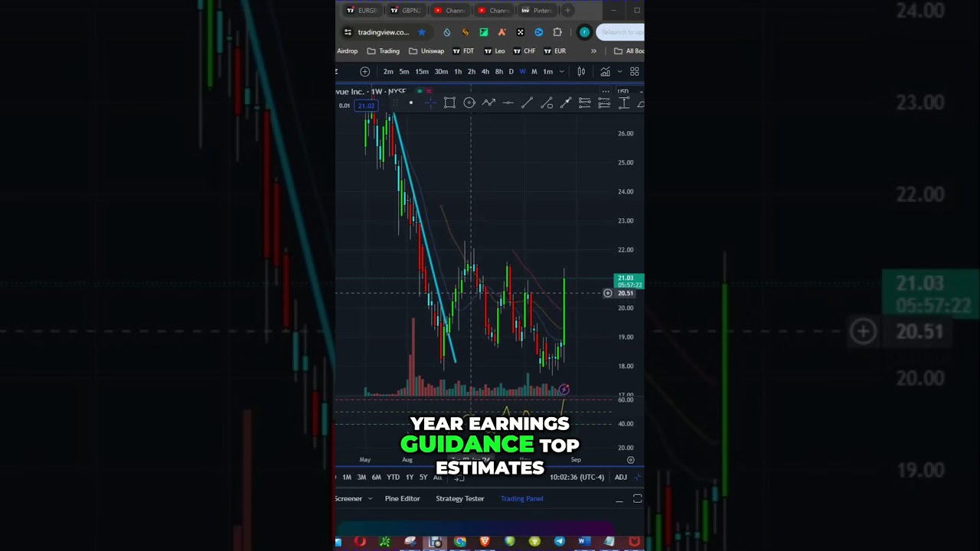The width and height of the screenshot is (980, 551).
Task: Open the FDT bookmark
Action: point(463,51)
